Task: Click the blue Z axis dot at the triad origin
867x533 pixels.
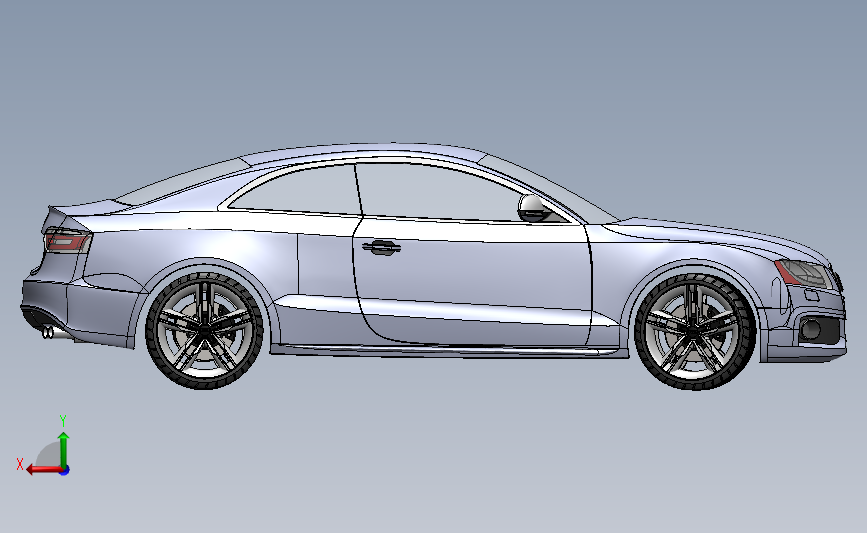Action: [x=65, y=471]
